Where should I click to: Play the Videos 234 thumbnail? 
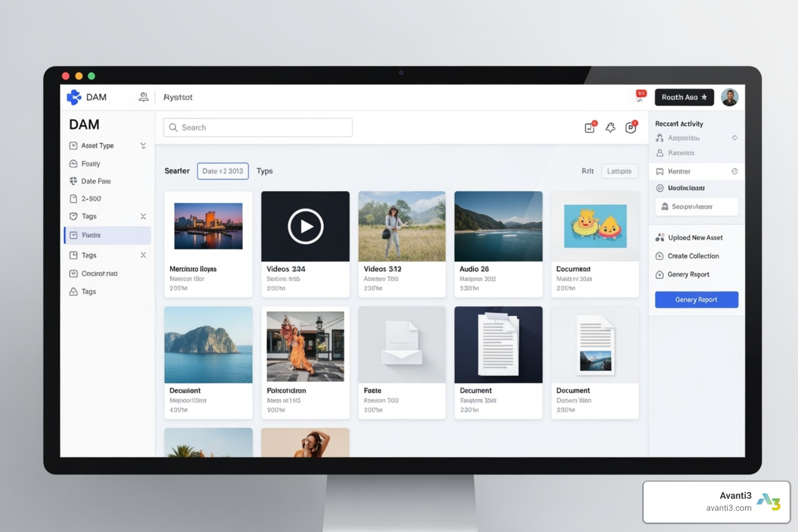tap(305, 227)
